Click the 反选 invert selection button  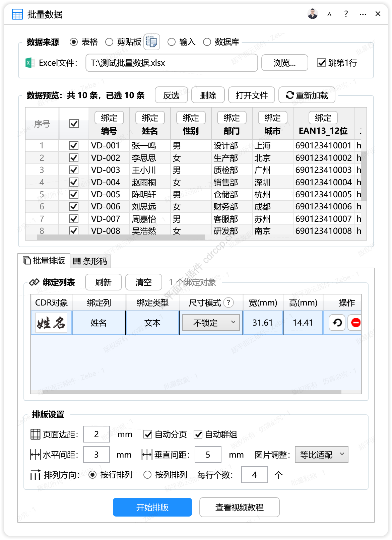(x=172, y=95)
